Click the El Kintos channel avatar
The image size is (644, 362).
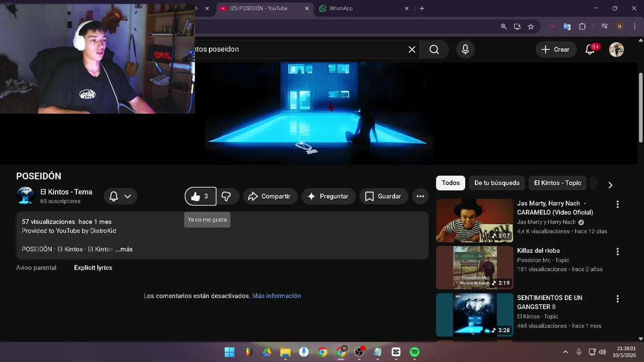(x=25, y=196)
